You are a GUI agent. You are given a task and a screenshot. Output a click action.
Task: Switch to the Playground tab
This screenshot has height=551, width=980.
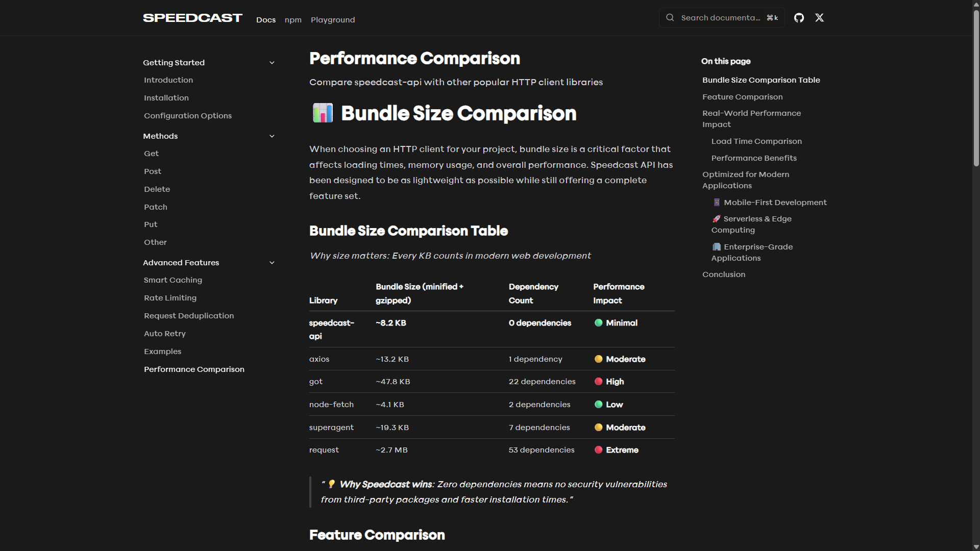333,20
